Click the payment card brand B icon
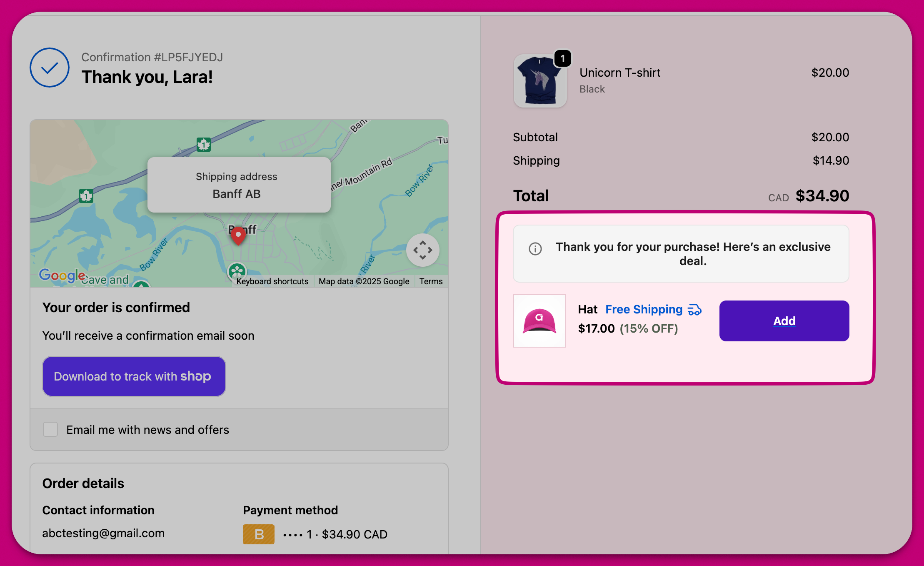The width and height of the screenshot is (924, 566). tap(258, 534)
